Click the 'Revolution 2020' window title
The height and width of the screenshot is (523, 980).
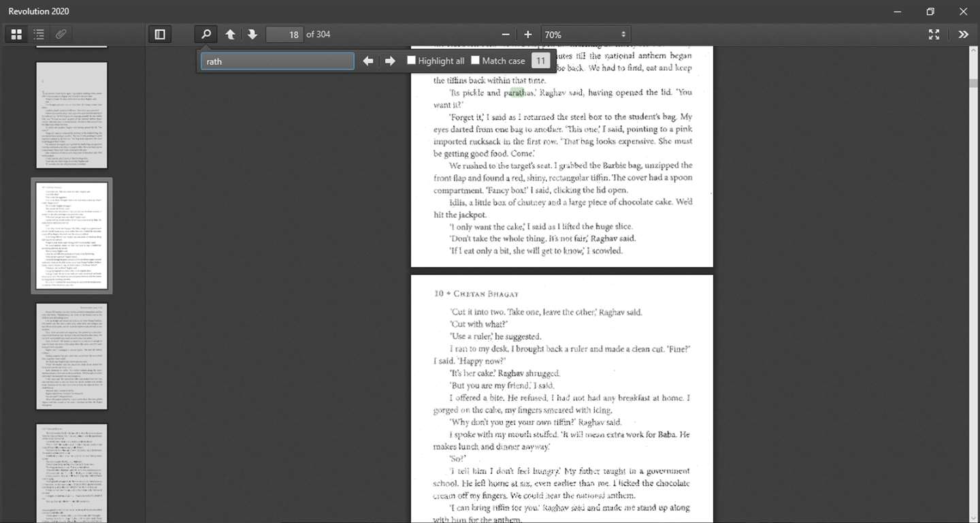point(39,11)
